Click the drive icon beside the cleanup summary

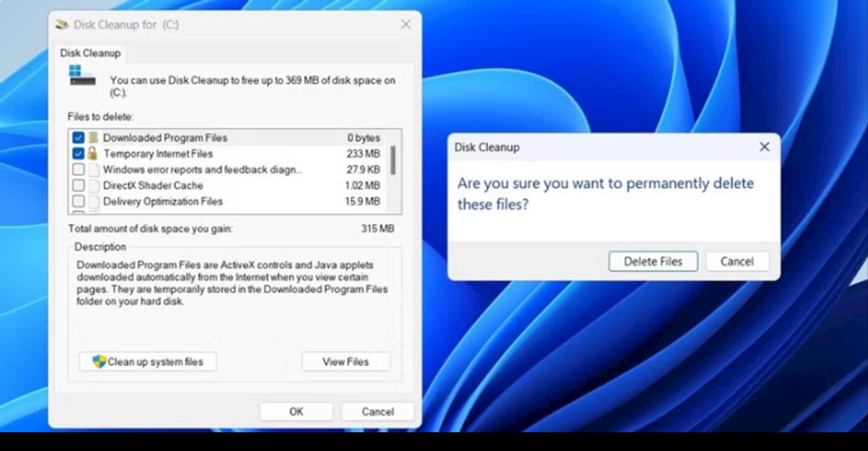pyautogui.click(x=82, y=75)
